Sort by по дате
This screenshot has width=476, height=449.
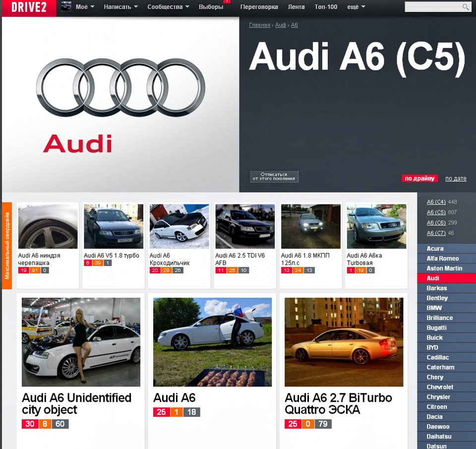pos(456,179)
